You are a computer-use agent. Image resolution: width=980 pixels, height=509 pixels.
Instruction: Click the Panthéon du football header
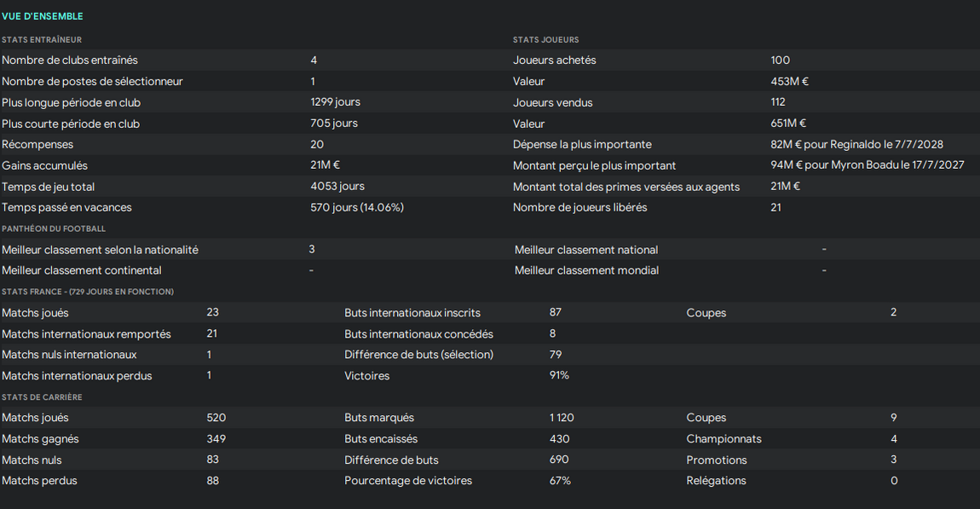click(x=54, y=228)
